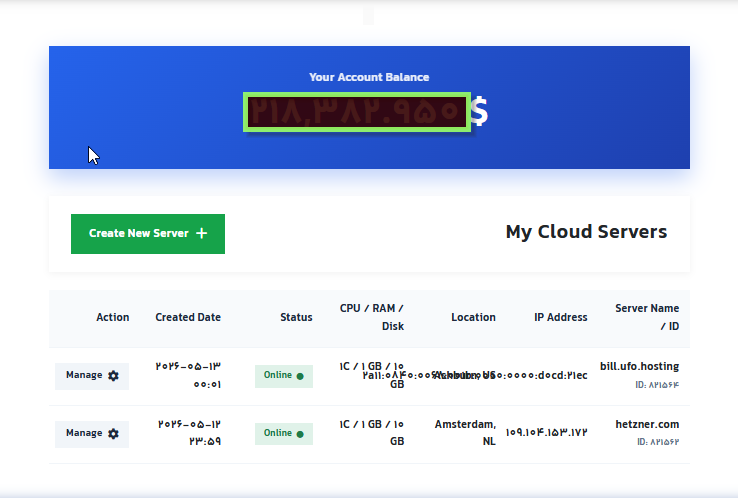Screen dimensions: 738x498
Task: Click the server ID under hetzner.com
Action: click(x=658, y=442)
